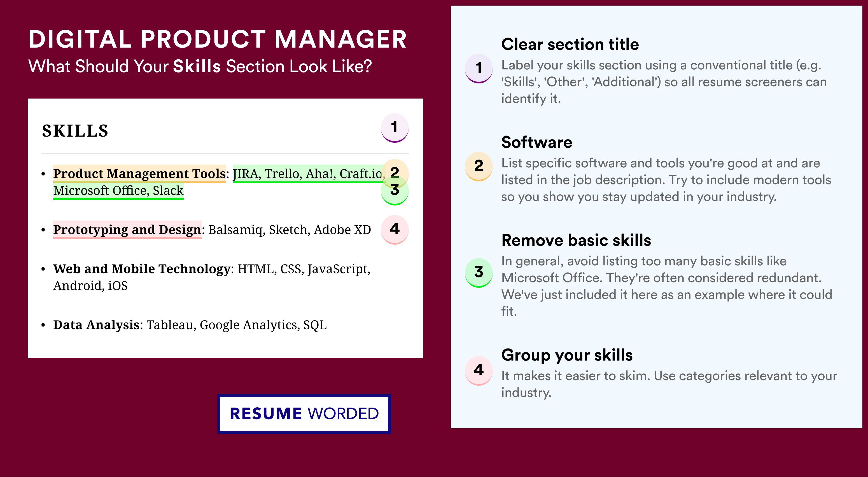Click the Software heading
868x477 pixels.
click(x=537, y=142)
